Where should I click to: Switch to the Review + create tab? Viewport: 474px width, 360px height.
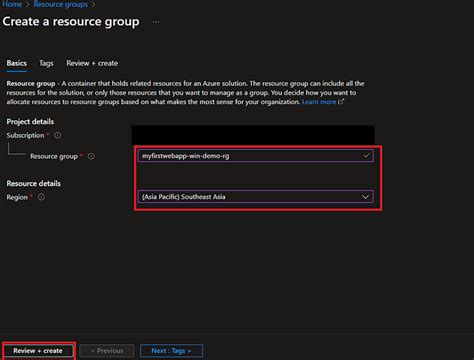pyautogui.click(x=92, y=63)
